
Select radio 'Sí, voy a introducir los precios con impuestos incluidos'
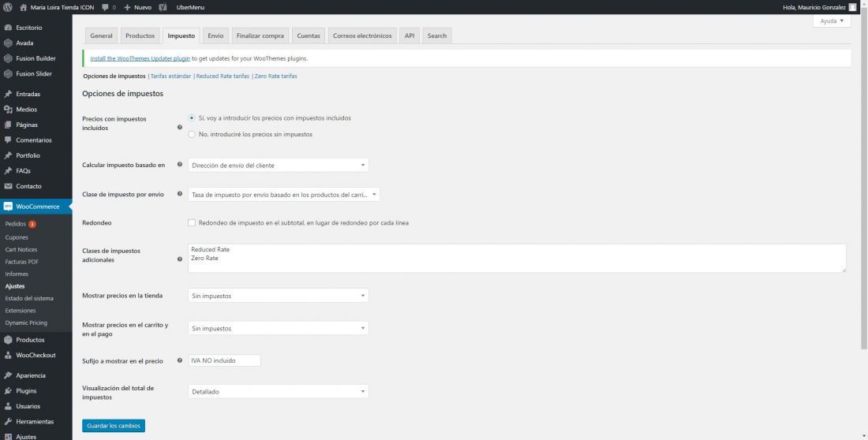[x=192, y=118]
